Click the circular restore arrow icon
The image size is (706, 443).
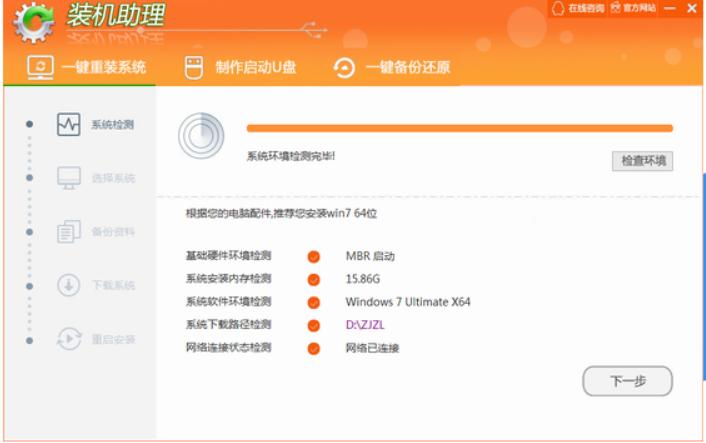pos(344,68)
